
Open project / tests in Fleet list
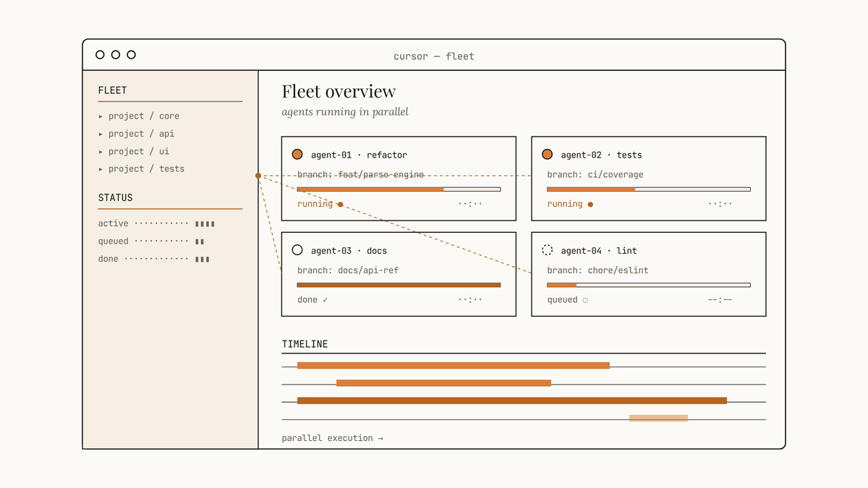coord(147,169)
